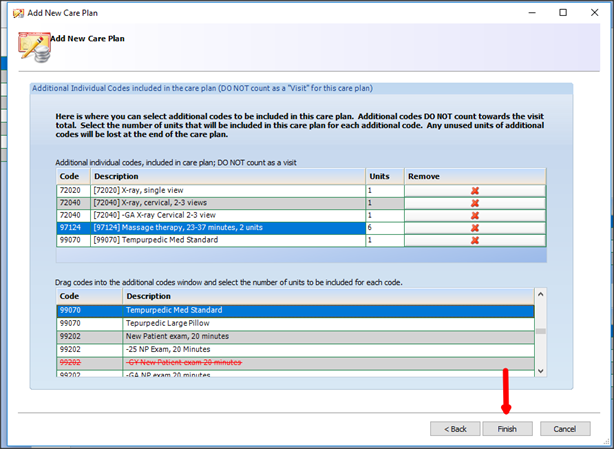Edit units field for 72020 X-ray
Screen dimensions: 614x449
point(384,190)
